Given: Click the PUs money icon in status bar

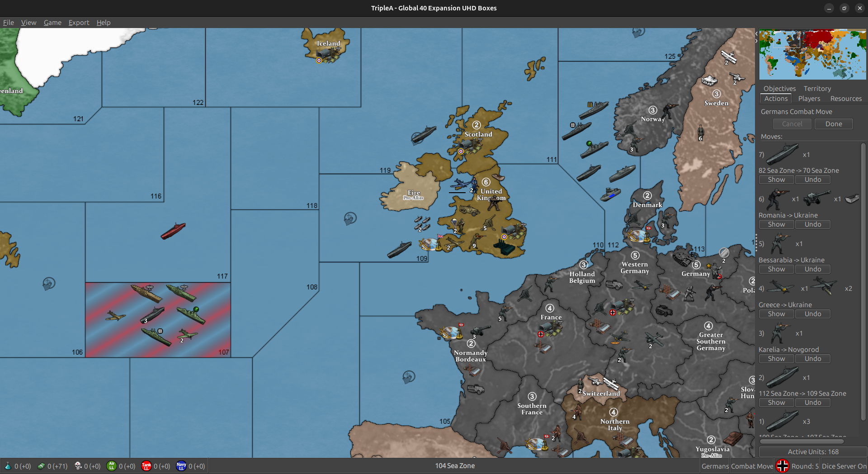Looking at the screenshot, I should [x=41, y=466].
